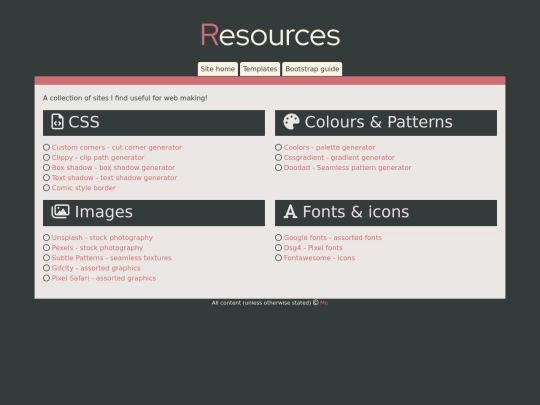Viewport: 540px width, 405px height.
Task: Open Custom corners cut corner generator link
Action: pyautogui.click(x=117, y=147)
